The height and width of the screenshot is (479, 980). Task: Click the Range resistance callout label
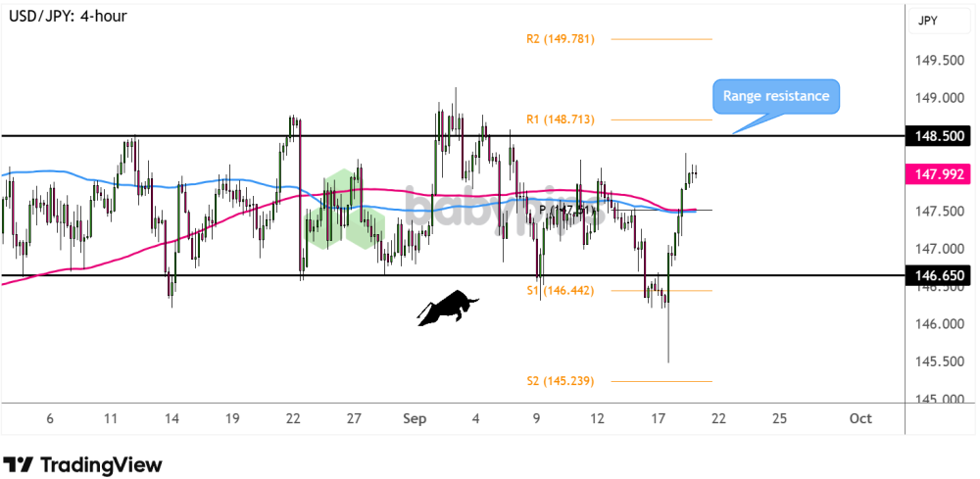[x=775, y=97]
